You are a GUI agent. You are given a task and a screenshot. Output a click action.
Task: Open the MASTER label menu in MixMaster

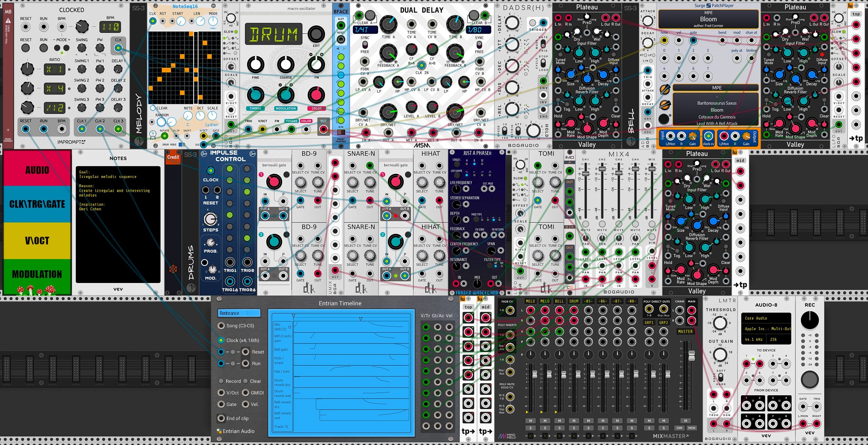tap(685, 331)
